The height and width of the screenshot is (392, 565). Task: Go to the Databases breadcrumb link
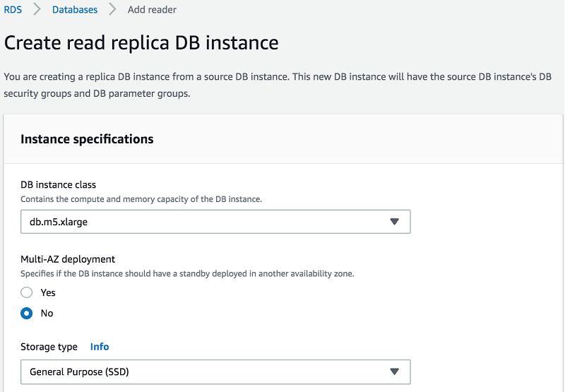75,10
